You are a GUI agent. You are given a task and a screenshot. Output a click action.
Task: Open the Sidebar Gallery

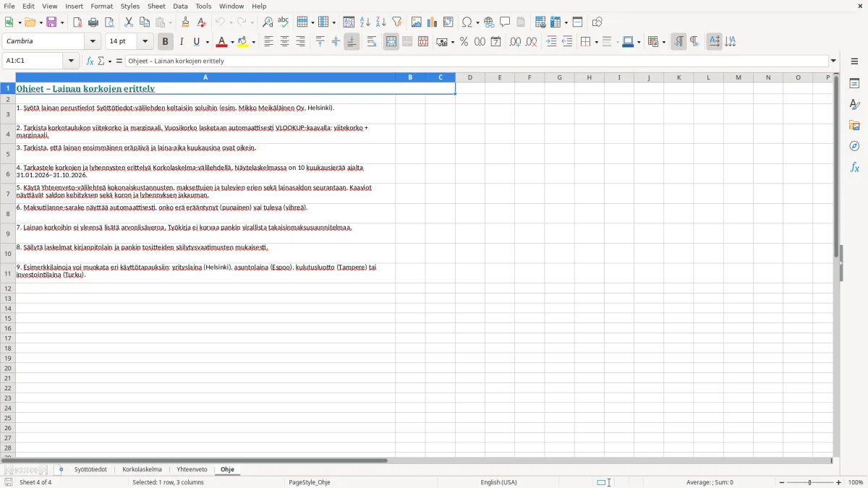click(854, 125)
